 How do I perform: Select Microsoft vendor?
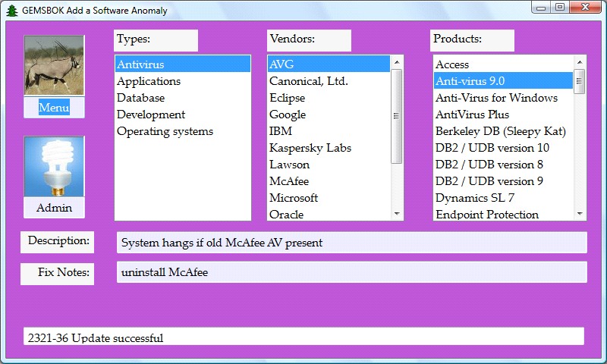point(329,198)
